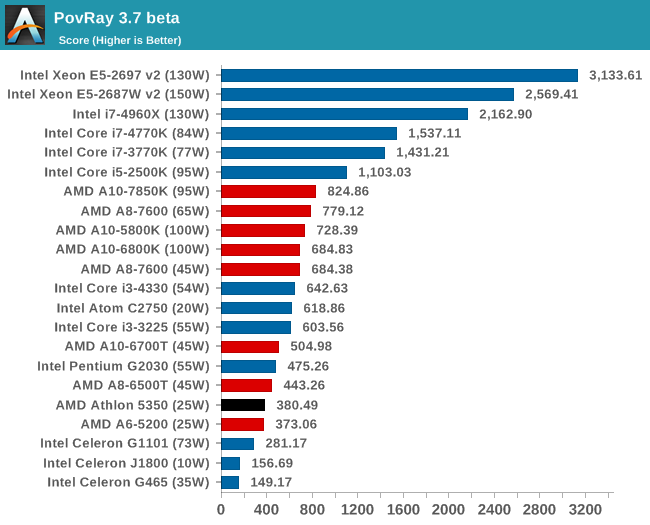Click the score value 603.56
Image resolution: width=650 pixels, height=525 pixels.
[x=323, y=327]
